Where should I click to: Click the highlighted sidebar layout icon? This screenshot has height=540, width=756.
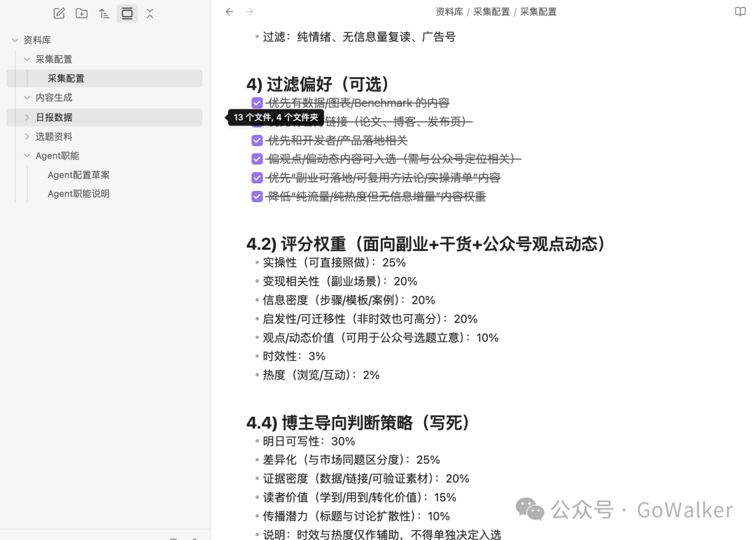pos(127,13)
